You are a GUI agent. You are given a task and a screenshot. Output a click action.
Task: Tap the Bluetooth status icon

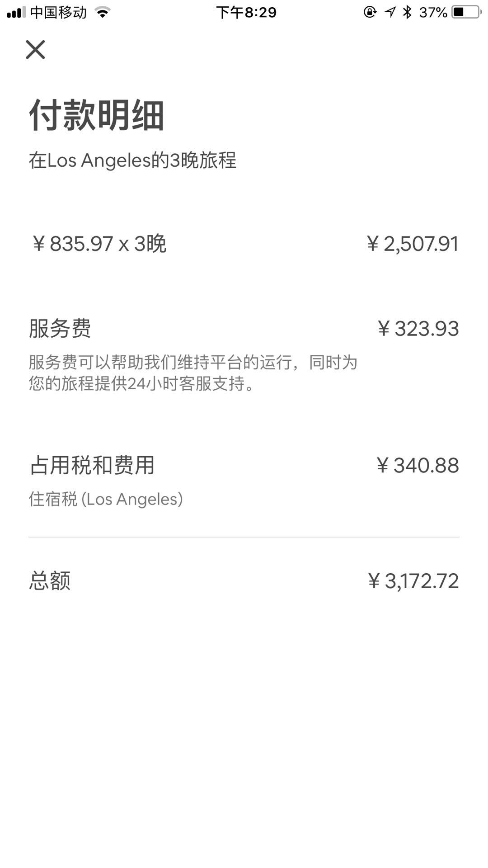(x=408, y=12)
